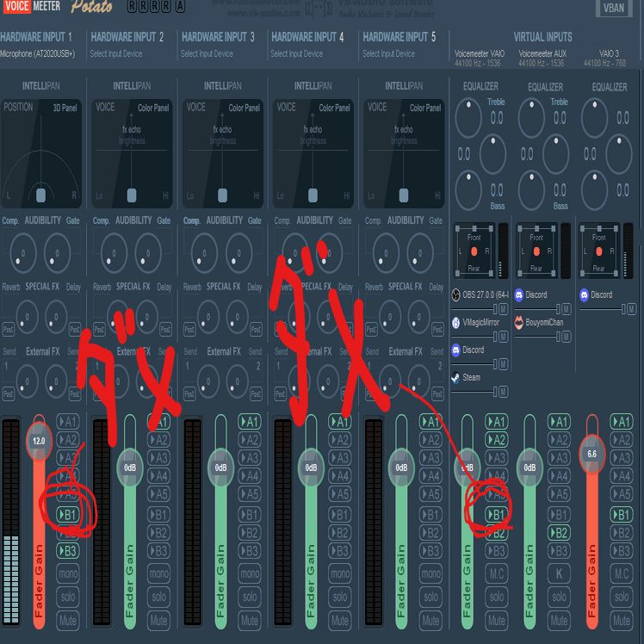The height and width of the screenshot is (644, 644).
Task: Click Hardware Input 3 0dB fader knob
Action: coord(220,468)
